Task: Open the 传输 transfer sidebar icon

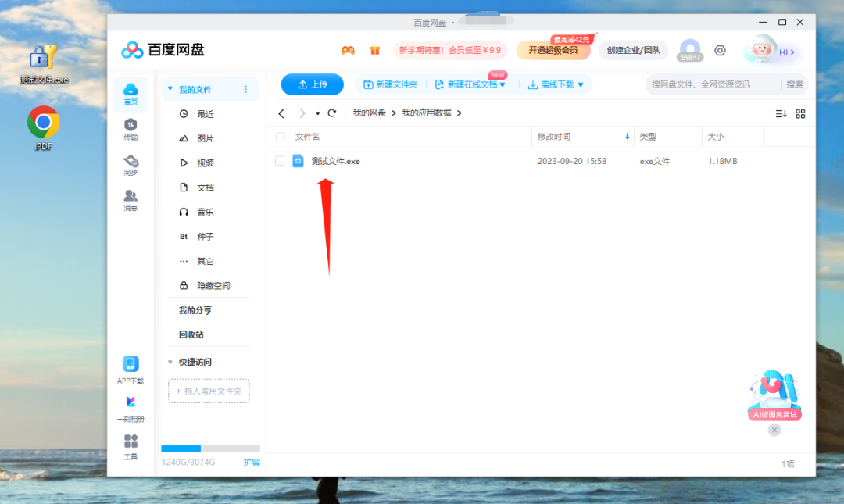Action: [x=131, y=130]
